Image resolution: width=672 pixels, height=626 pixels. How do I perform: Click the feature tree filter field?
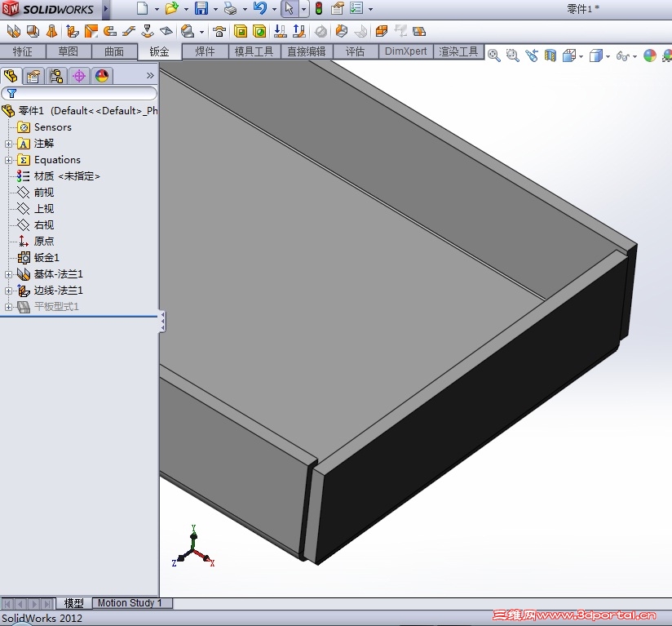[x=79, y=93]
